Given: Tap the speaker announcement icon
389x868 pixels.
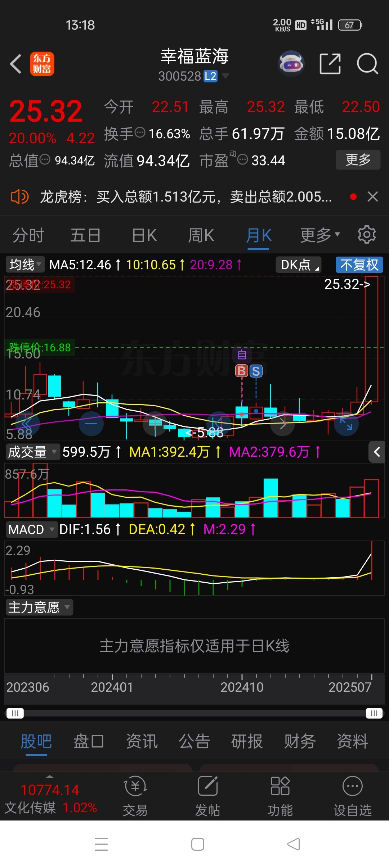Looking at the screenshot, I should click(19, 197).
